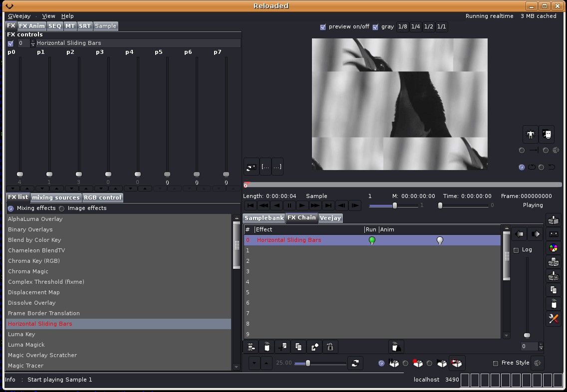Click the green Run bulb for Horizontal Sliding Bars
Viewport: 567px width, 392px height.
click(x=372, y=240)
